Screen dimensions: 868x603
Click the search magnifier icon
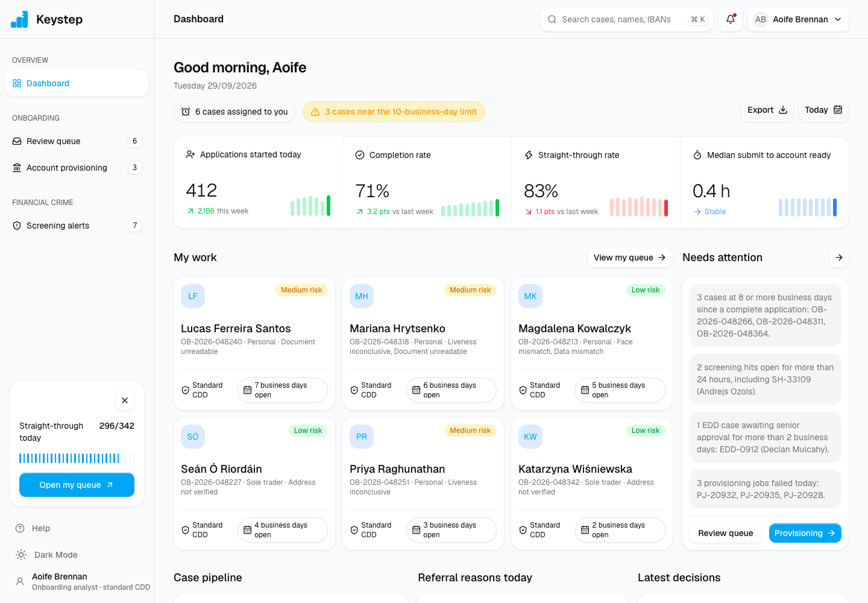(552, 19)
